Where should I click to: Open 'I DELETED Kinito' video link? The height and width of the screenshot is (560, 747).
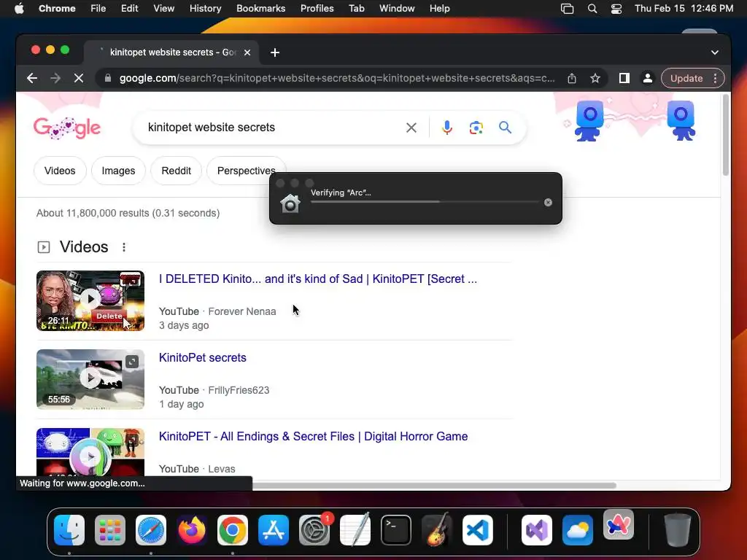[318, 279]
